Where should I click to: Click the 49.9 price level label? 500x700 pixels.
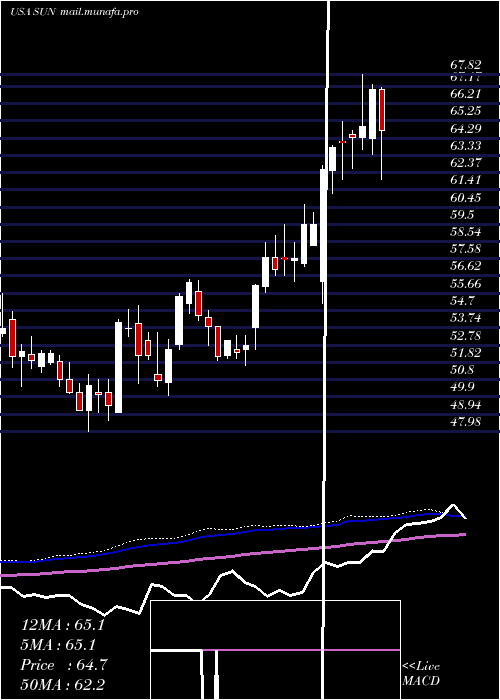pos(462,387)
